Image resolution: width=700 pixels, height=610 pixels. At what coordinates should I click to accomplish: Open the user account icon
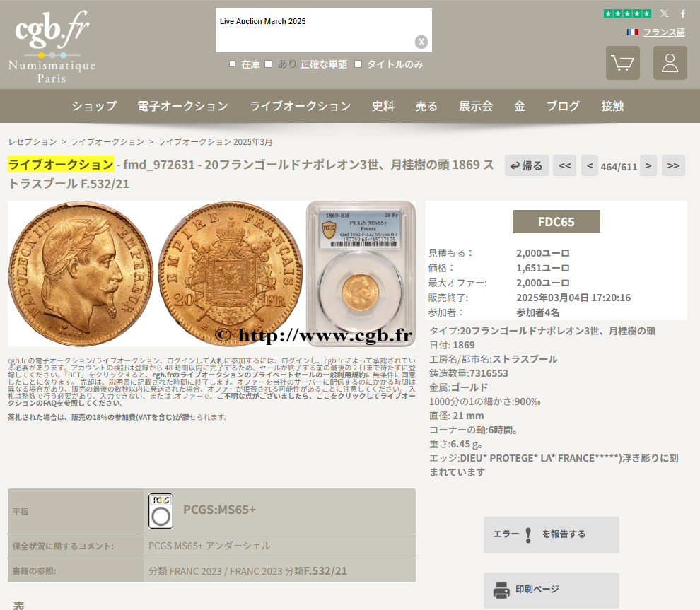(670, 63)
